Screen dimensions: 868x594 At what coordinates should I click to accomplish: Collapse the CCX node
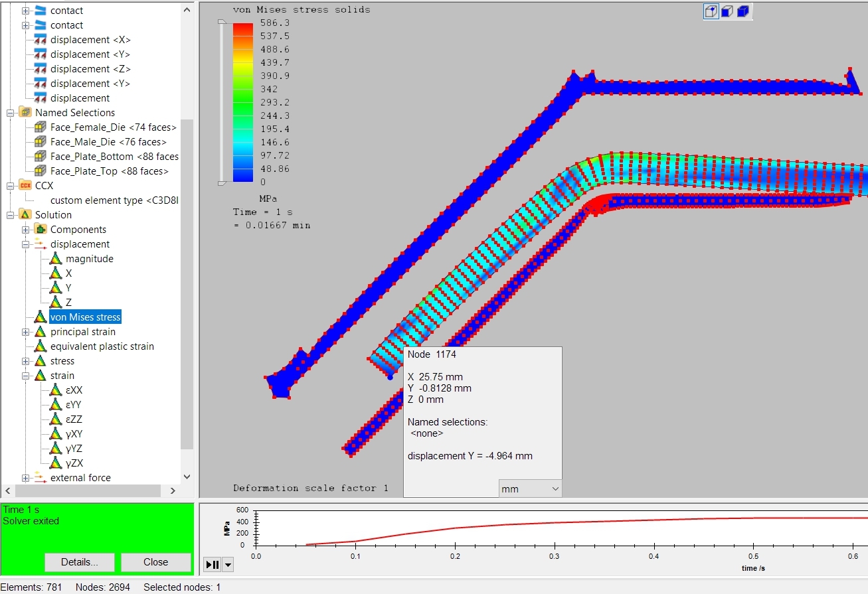[x=11, y=186]
